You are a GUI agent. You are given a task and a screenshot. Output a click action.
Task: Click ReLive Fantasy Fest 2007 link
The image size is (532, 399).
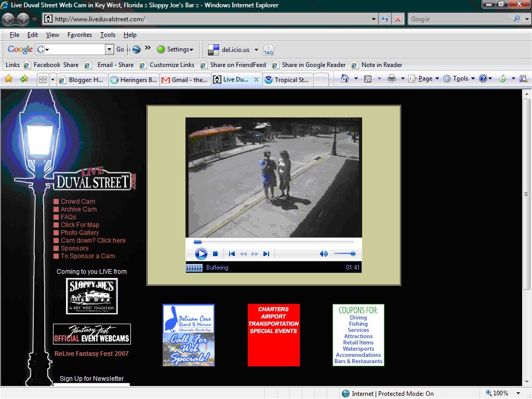91,353
